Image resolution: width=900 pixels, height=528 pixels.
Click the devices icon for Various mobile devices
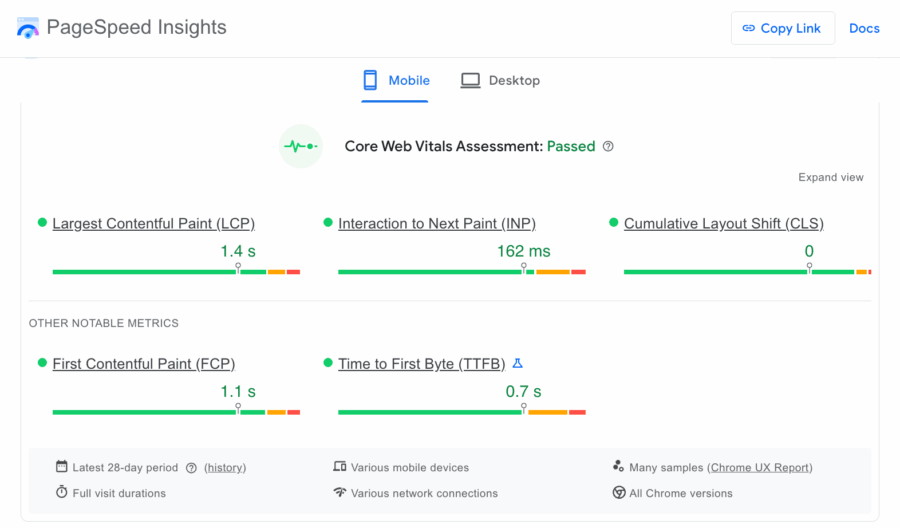tap(340, 466)
